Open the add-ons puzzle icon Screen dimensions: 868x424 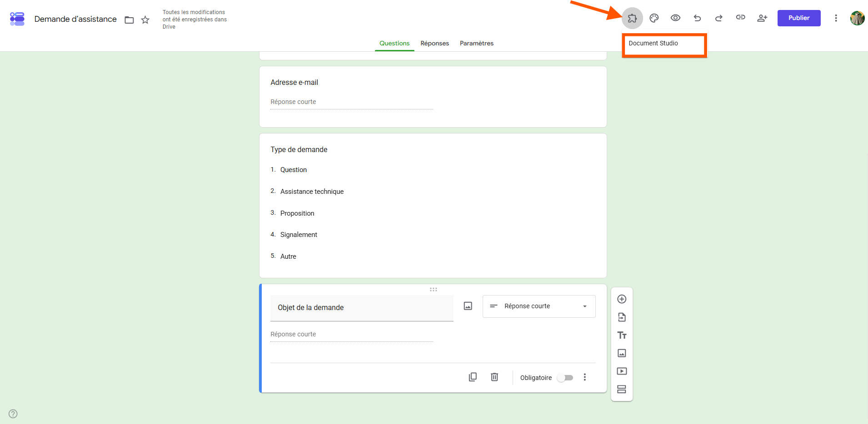pos(632,18)
